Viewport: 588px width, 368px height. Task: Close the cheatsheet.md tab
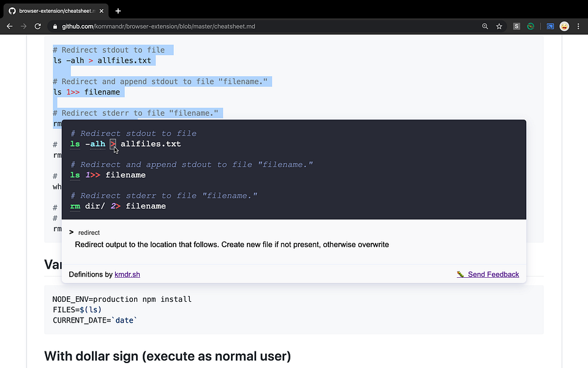[101, 11]
